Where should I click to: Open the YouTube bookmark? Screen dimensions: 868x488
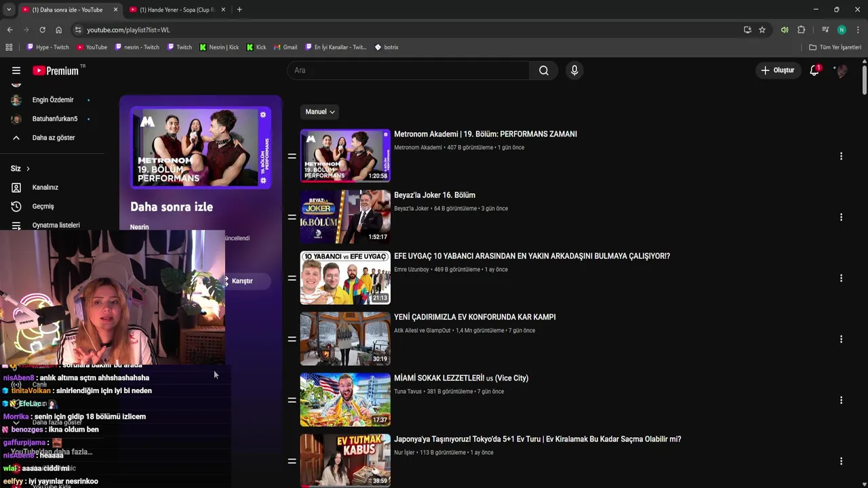pos(92,47)
